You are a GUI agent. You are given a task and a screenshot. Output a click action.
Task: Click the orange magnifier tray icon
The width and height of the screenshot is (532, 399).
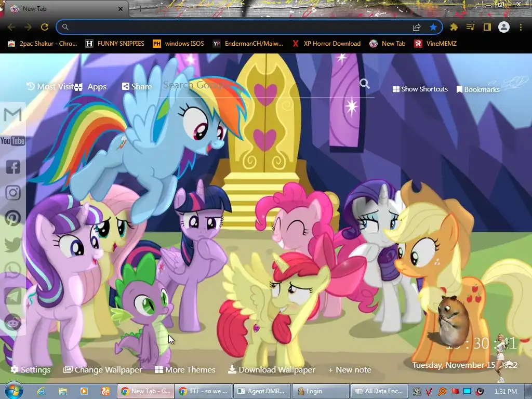click(x=442, y=392)
